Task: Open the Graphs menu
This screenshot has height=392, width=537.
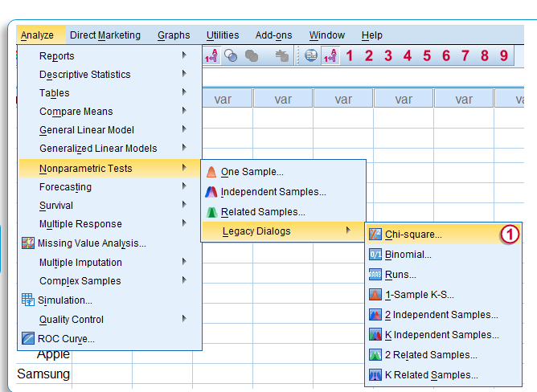Action: [x=174, y=35]
